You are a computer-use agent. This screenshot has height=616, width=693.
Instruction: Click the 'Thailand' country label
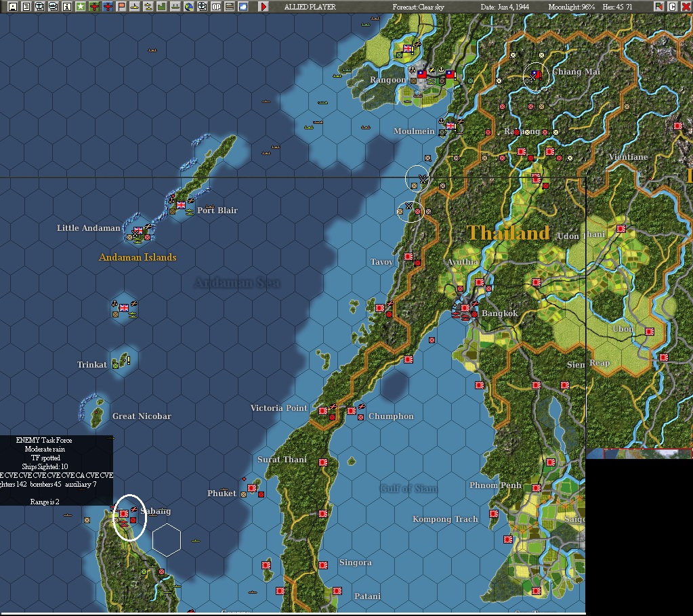(x=509, y=233)
